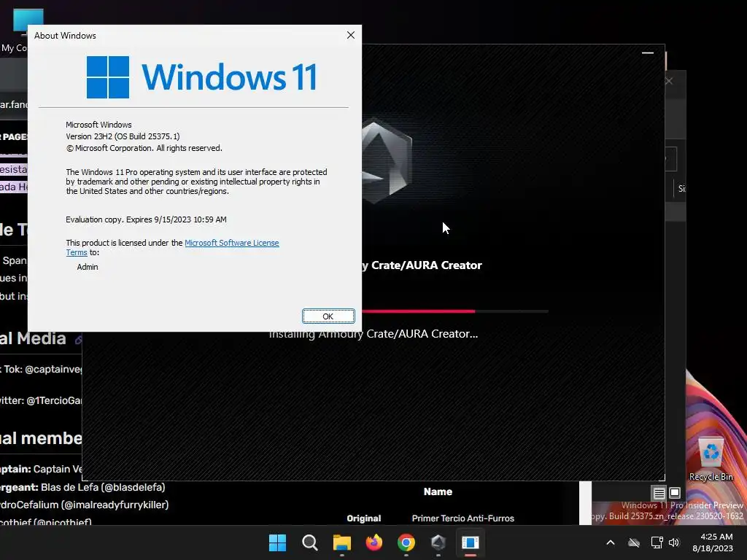Select the Recycle Bin desktop icon
Viewport: 747px width, 560px height.
pyautogui.click(x=711, y=459)
